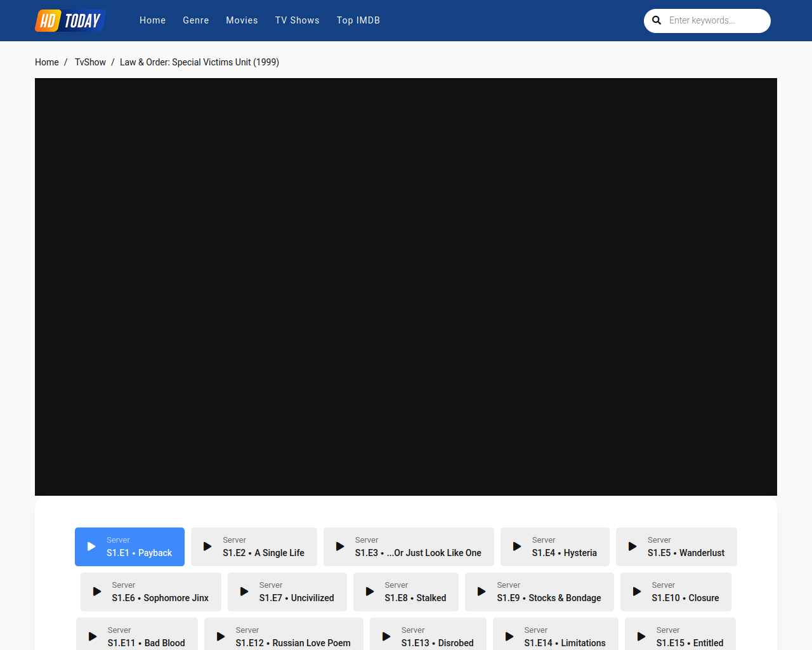Click play icon for S1.E14 Limitations
The image size is (812, 650).
509,637
